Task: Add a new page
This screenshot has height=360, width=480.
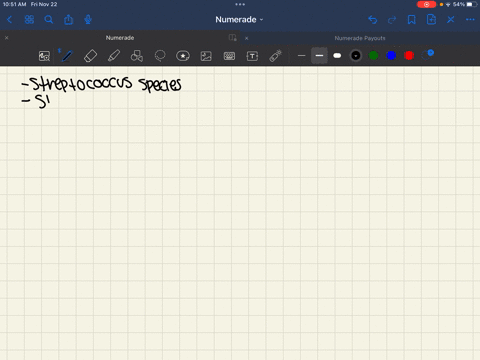Action: (x=431, y=20)
